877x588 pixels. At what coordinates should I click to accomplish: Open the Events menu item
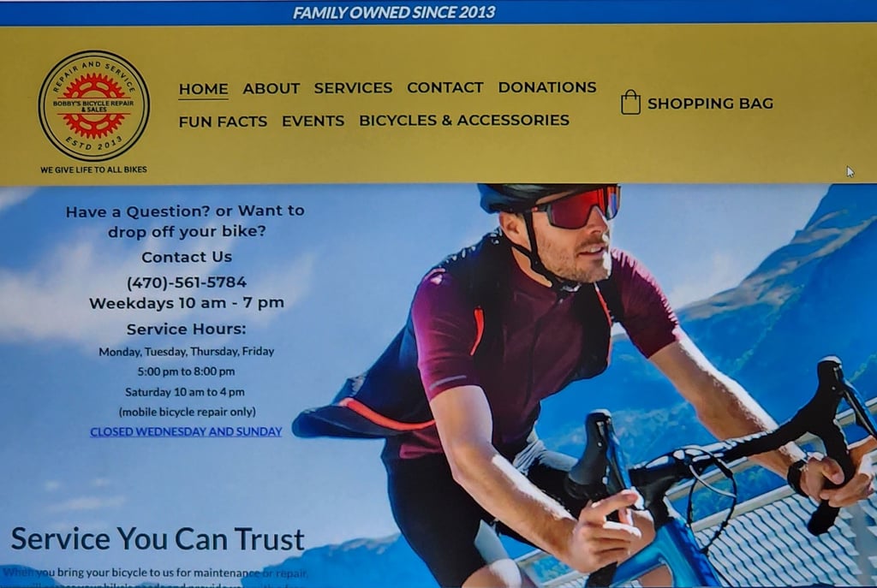click(313, 121)
